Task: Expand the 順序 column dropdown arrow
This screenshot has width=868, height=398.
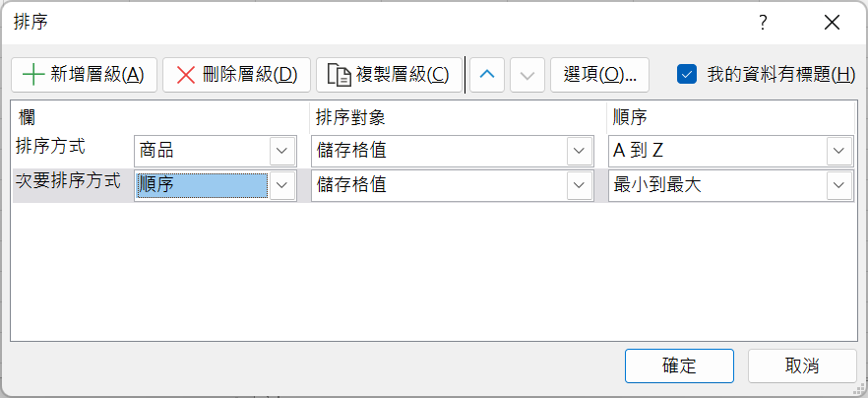Action: tap(282, 185)
